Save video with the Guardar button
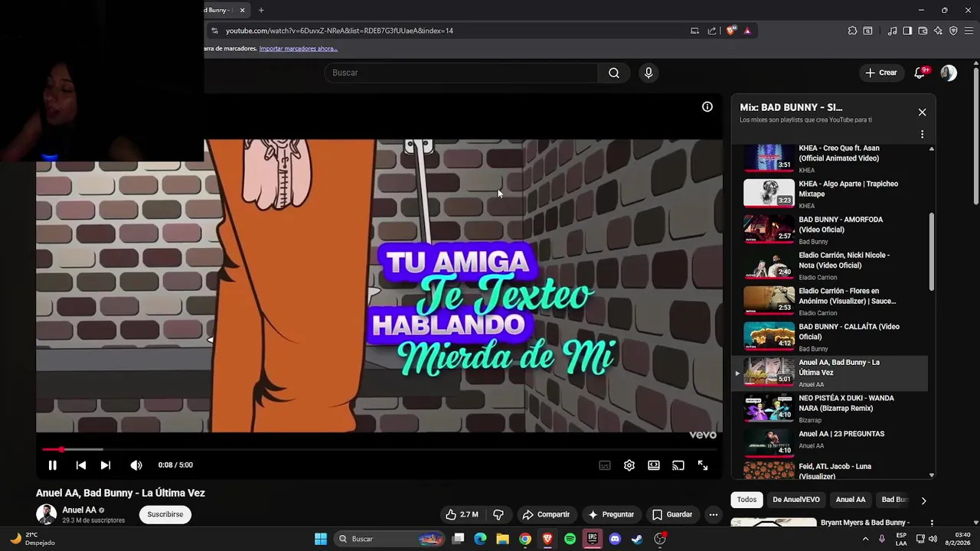The image size is (980, 551). (x=672, y=514)
